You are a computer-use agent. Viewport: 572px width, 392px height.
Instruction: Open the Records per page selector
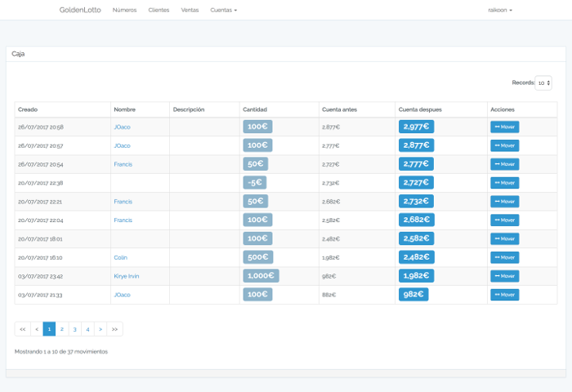coord(543,82)
